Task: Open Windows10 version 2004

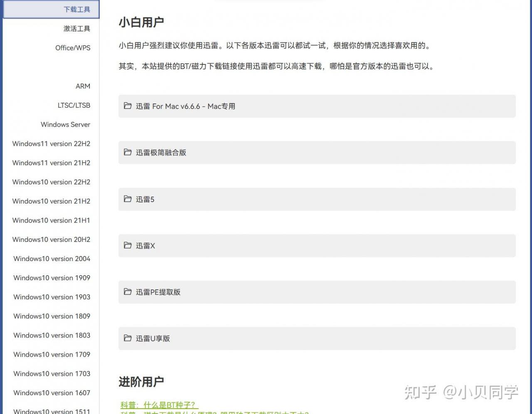Action: (52, 259)
